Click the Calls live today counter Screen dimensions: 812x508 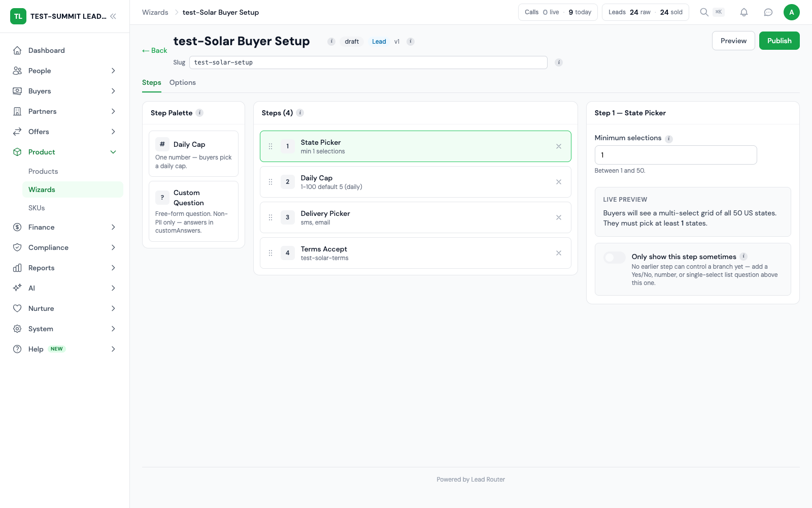558,12
